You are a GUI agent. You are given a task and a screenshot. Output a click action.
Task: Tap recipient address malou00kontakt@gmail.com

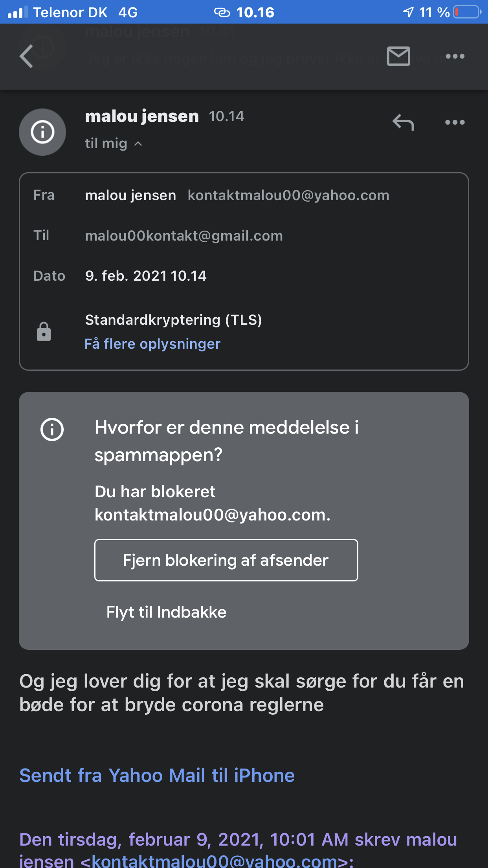(x=184, y=236)
